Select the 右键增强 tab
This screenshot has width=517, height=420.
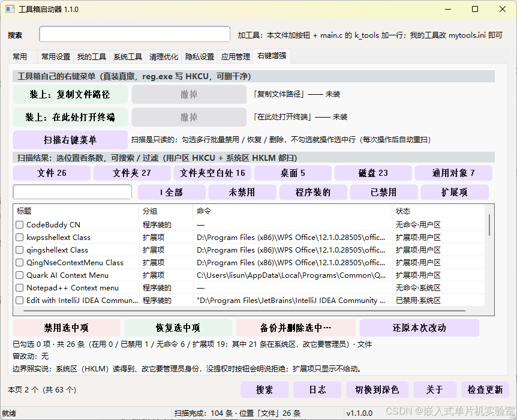[272, 56]
